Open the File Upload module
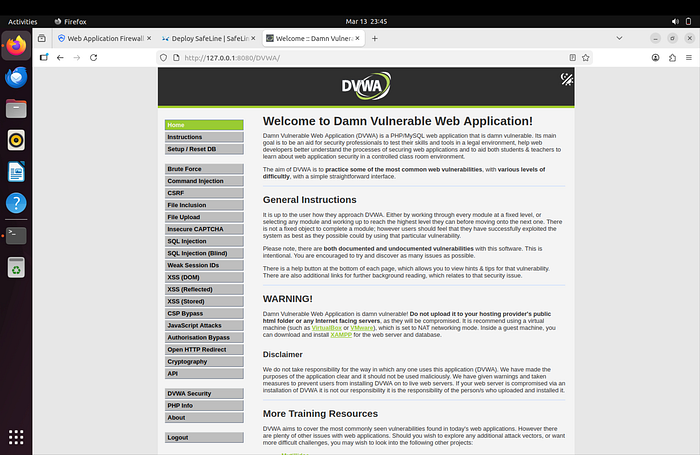The height and width of the screenshot is (455, 700). [204, 217]
